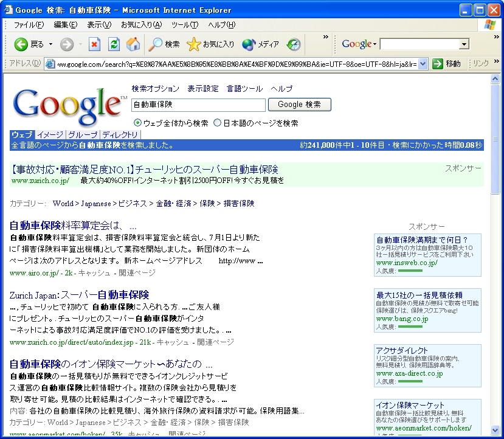
Task: Open the イオン保険マーケット sponsor ad on right
Action: point(410,405)
